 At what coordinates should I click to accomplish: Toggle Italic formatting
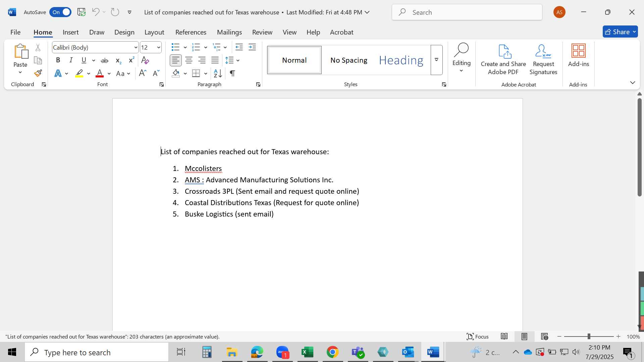click(x=71, y=60)
